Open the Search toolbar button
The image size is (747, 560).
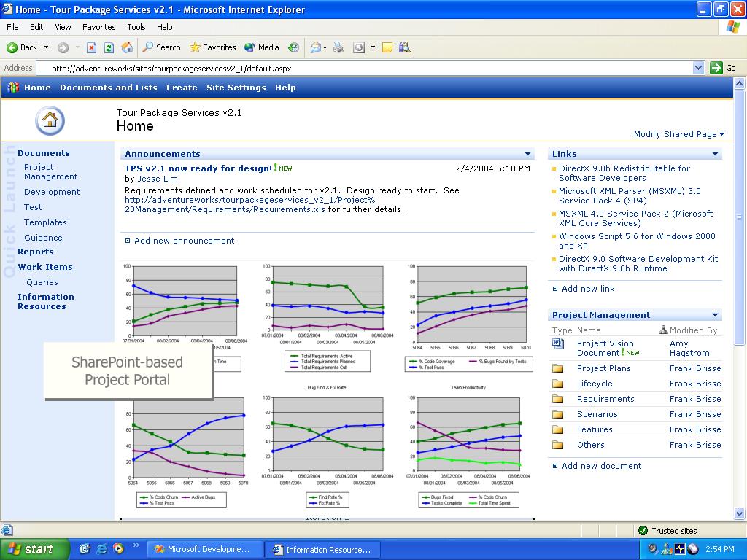point(162,47)
